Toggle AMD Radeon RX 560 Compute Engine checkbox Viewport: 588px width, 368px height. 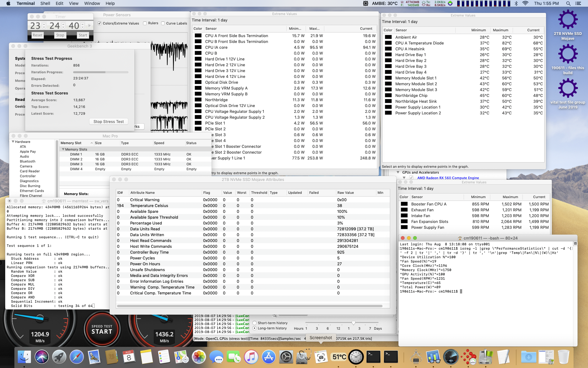coord(411,178)
